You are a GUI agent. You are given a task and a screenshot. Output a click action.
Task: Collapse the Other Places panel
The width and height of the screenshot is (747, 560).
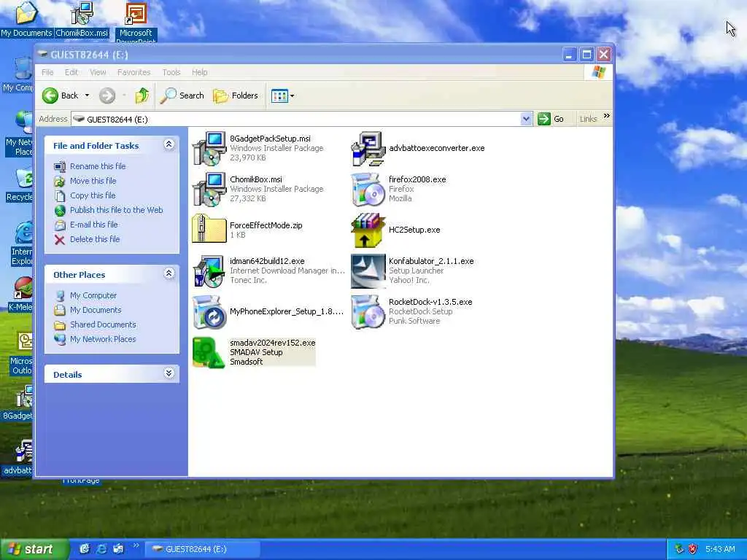pos(169,273)
